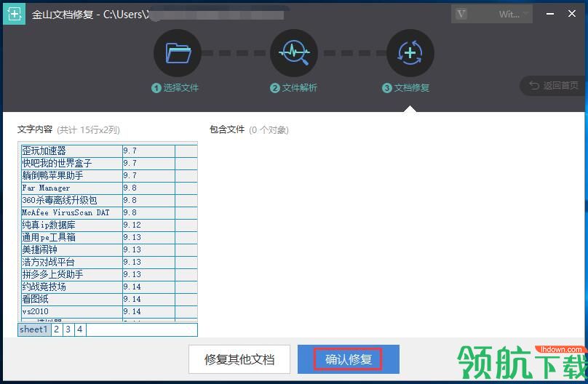This screenshot has height=384, width=588.
Task: Click 返回首页 to go back home
Action: click(554, 86)
